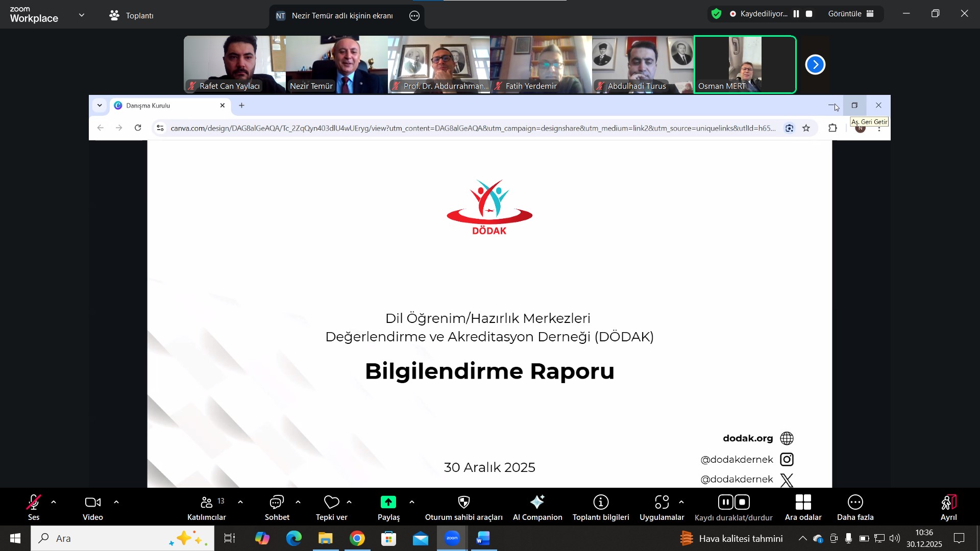This screenshot has width=980, height=551.
Task: Open the Görüntüle view options
Action: 851,14
